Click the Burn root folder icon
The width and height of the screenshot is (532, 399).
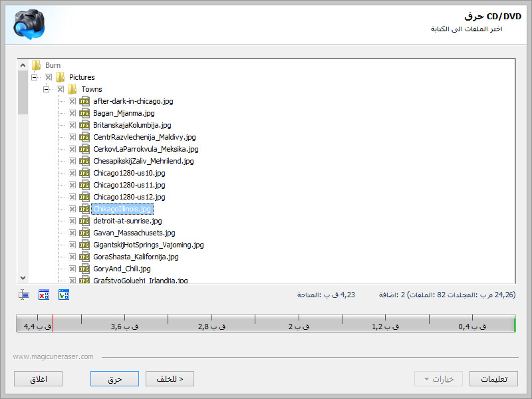pos(37,65)
